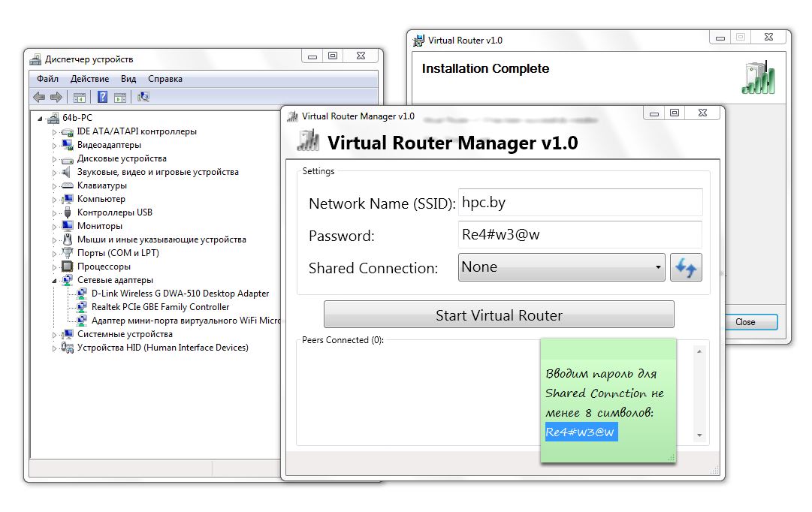
Task: Click the Звуковые устройства speaker icon
Action: (66, 172)
